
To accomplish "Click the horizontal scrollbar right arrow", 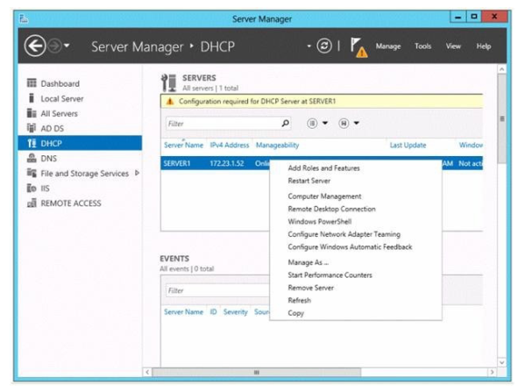I will [492, 373].
